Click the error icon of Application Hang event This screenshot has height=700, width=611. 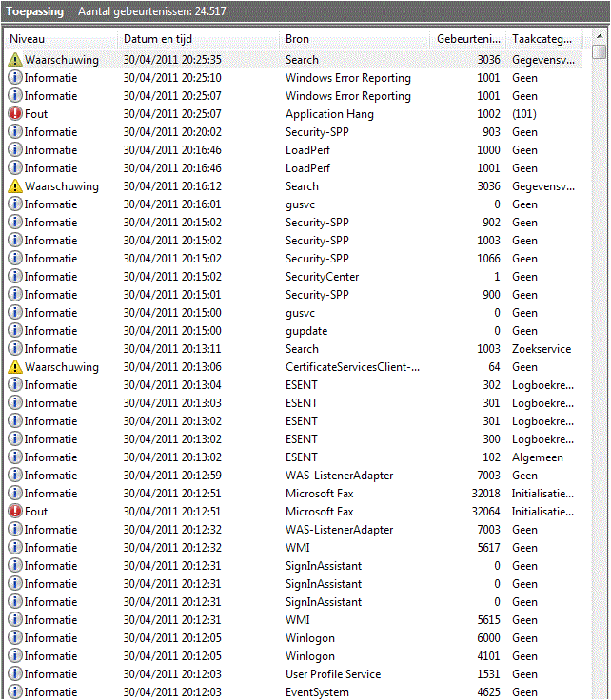pyautogui.click(x=14, y=113)
